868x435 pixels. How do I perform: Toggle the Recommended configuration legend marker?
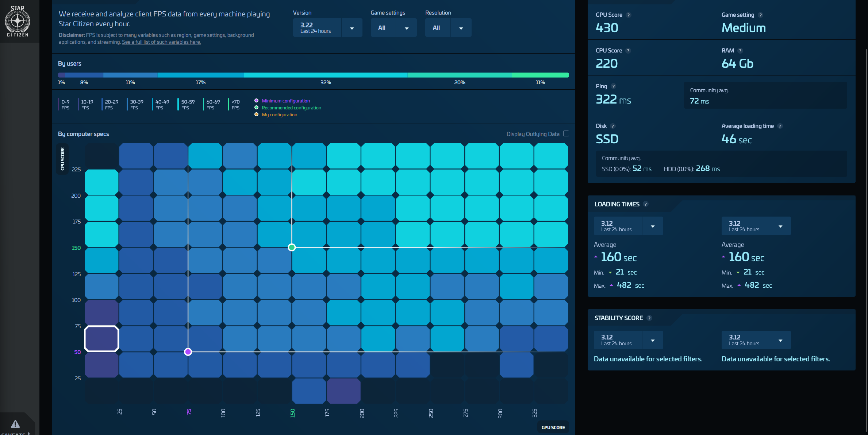[x=256, y=108]
